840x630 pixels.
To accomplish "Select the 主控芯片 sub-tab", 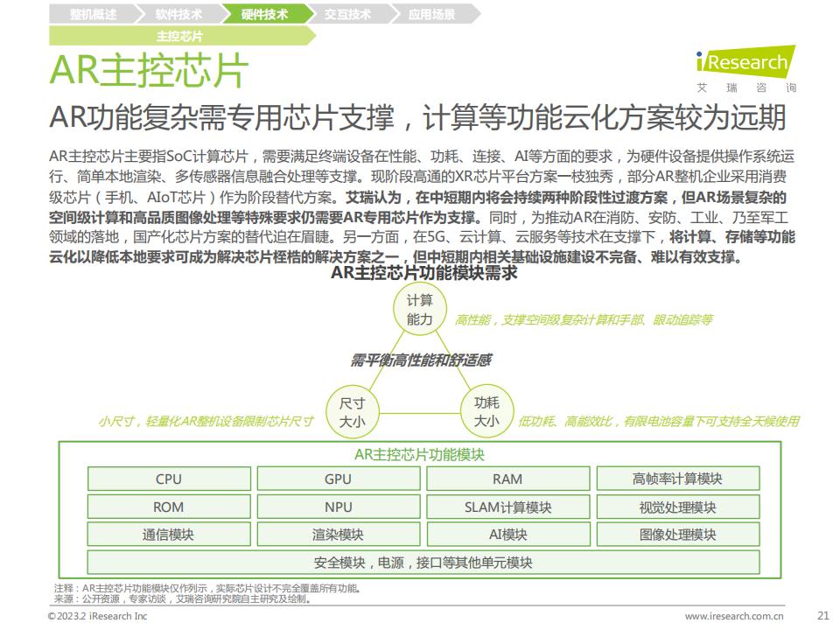I will pos(179,36).
